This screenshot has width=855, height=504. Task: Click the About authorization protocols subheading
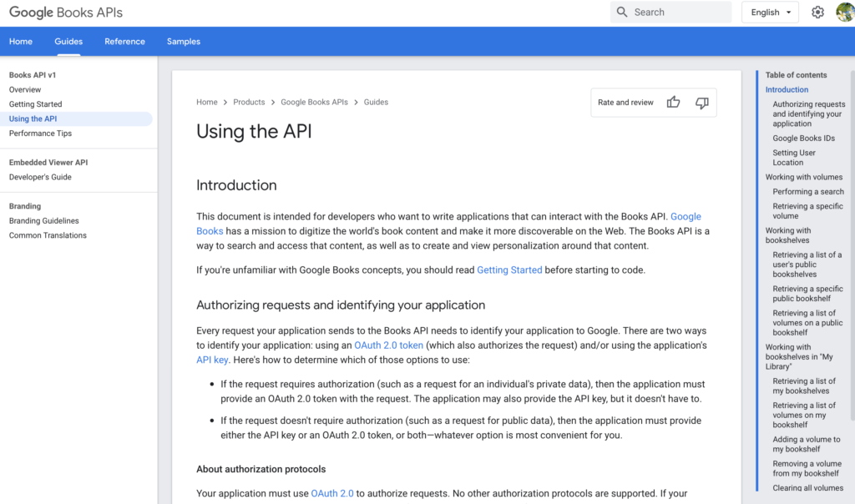[261, 469]
